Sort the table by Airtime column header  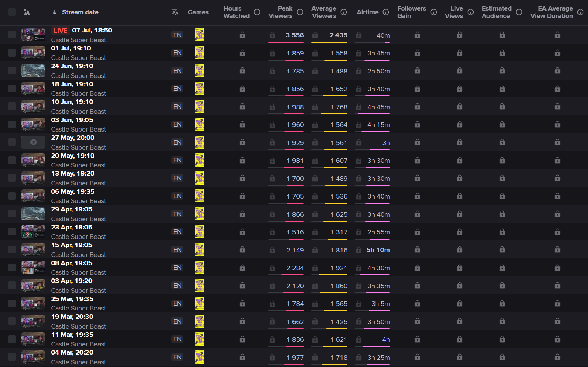367,12
